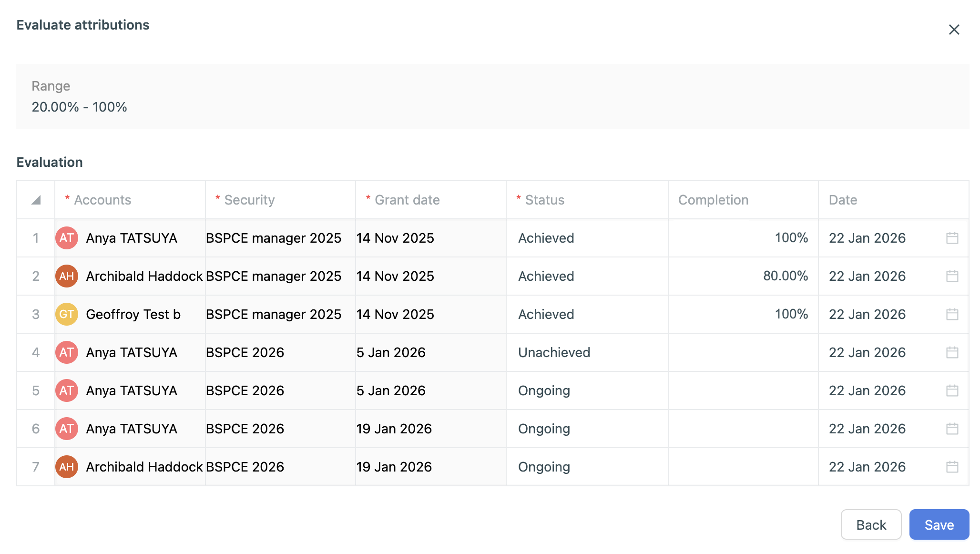This screenshot has height=554, width=980.
Task: Open row 6 date calendar icon
Action: click(952, 429)
